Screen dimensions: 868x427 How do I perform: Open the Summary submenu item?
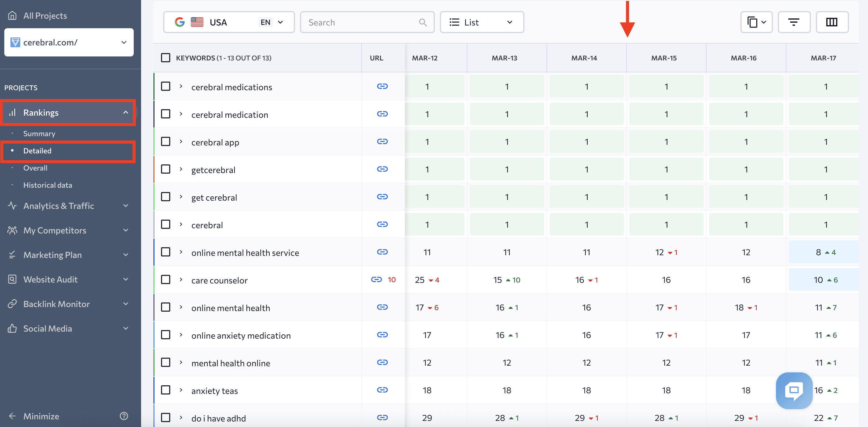[x=39, y=134]
